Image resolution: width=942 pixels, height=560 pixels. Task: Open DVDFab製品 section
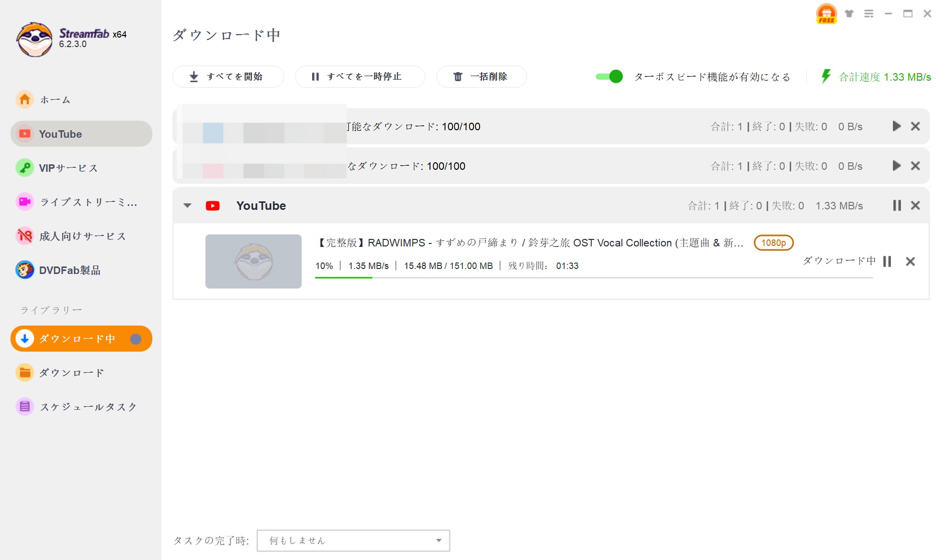(81, 270)
